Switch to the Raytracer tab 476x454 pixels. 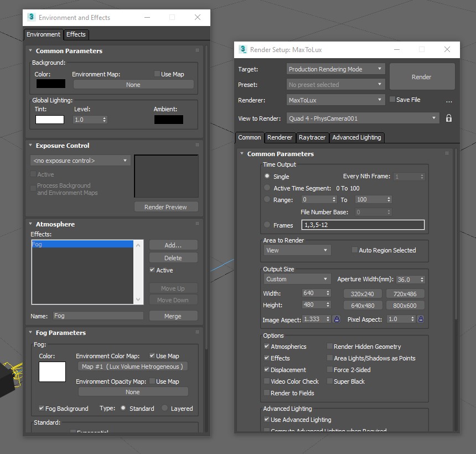coord(313,137)
